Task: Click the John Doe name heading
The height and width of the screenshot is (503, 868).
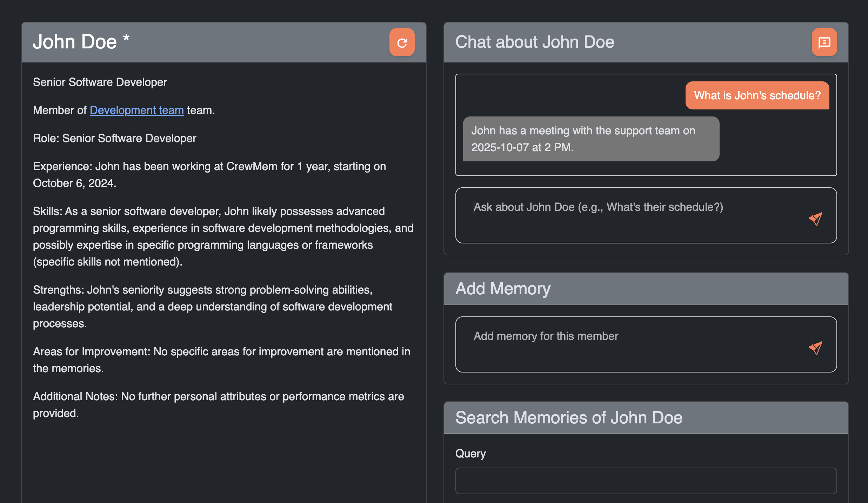Action: point(75,42)
